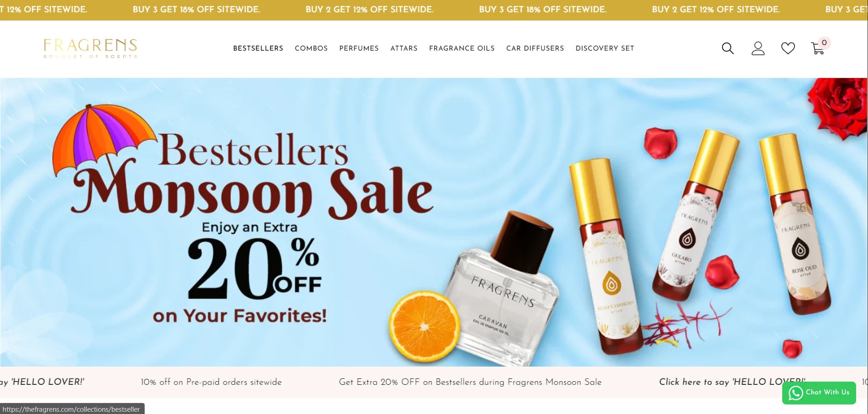Click Chat With Us button

[819, 393]
